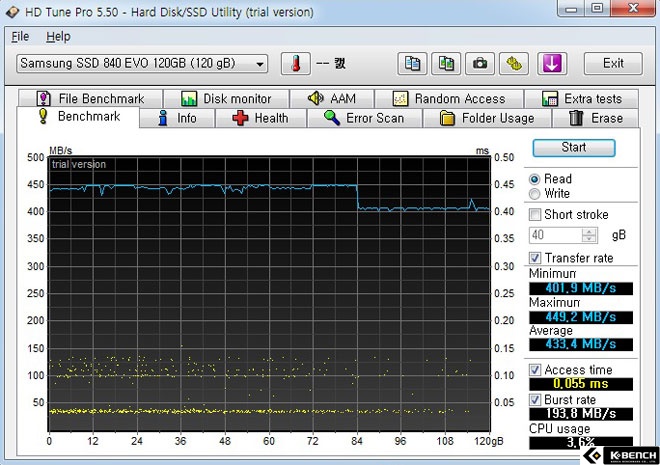Minimize the HD Tune Pro window
This screenshot has height=465, width=660.
pos(571,8)
